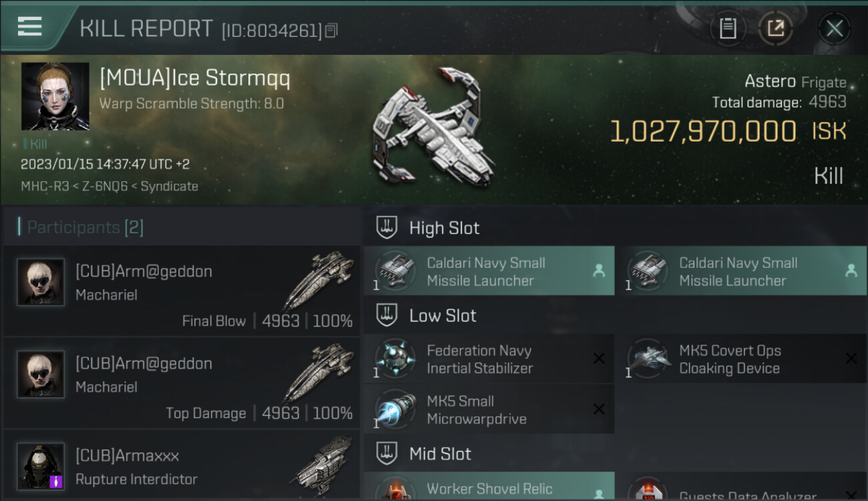868x501 pixels.
Task: Copy the kill report ID
Action: [332, 30]
